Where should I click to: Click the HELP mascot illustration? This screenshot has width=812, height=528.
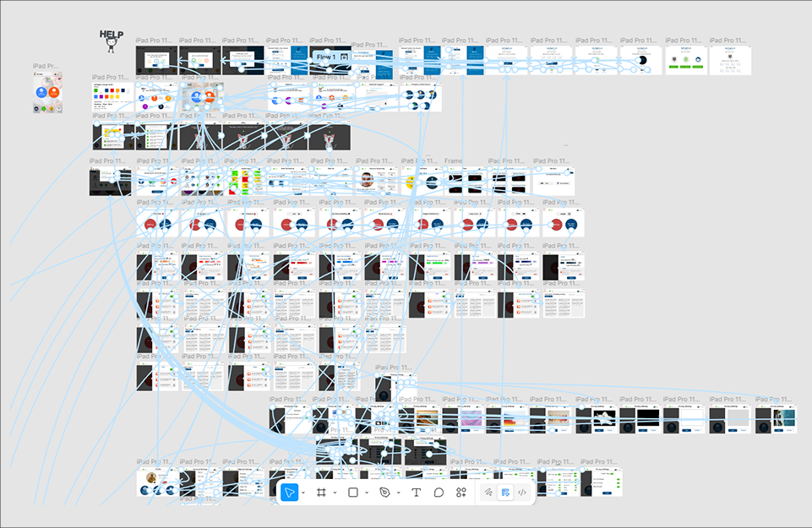[x=112, y=41]
